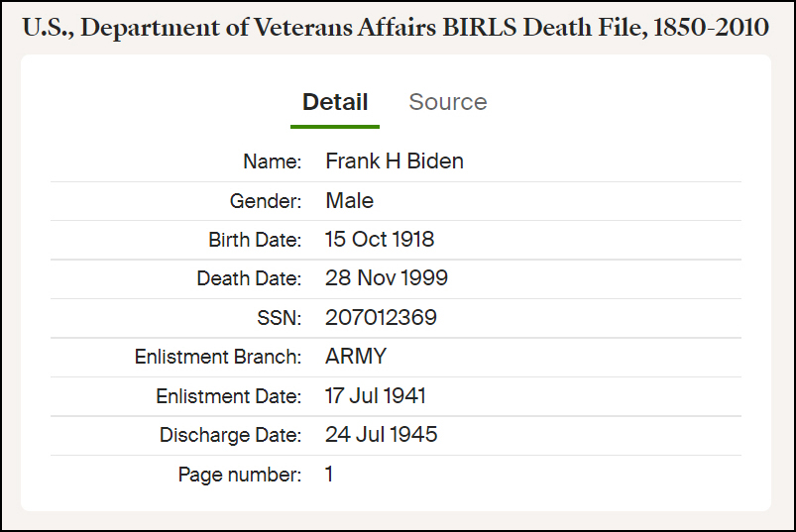This screenshot has height=532, width=796.
Task: Click the Discharge Date field label
Action: 230,435
